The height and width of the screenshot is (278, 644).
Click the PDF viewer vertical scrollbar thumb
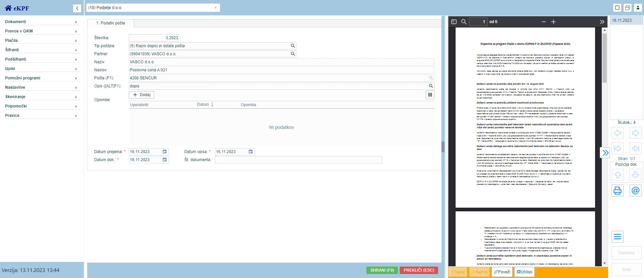click(x=604, y=58)
